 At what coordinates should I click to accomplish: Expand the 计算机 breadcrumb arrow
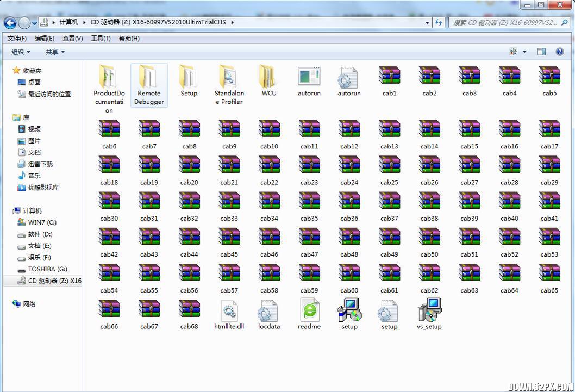point(84,22)
